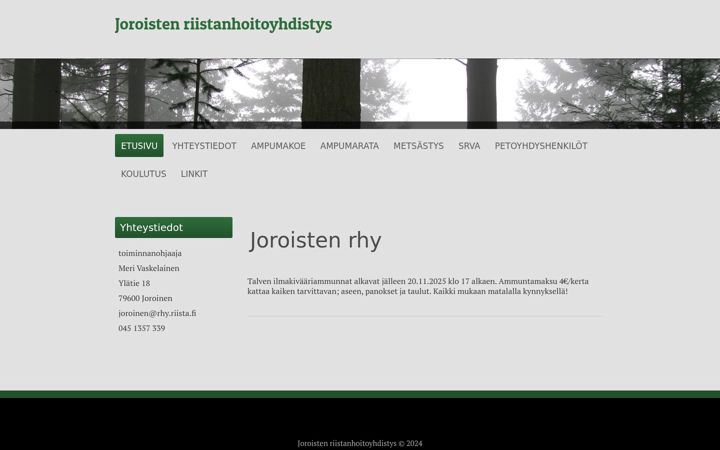Open the Linkit menu item
The width and height of the screenshot is (720, 450).
click(194, 174)
